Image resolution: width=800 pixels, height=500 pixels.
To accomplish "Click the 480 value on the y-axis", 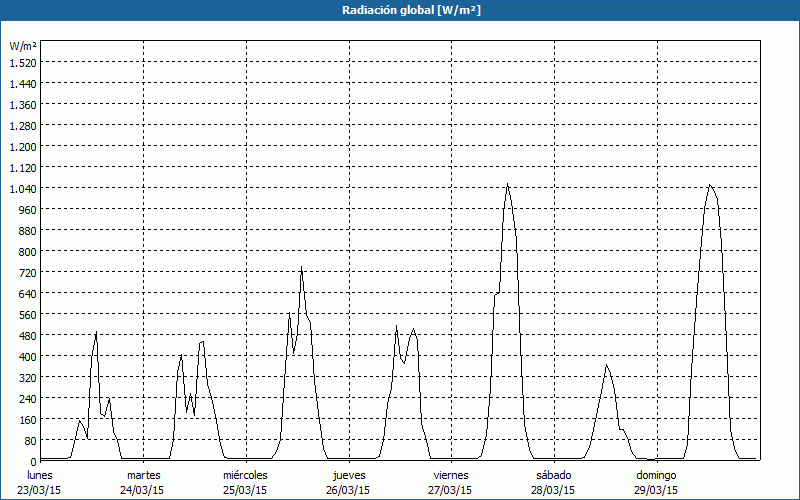I will pos(25,335).
